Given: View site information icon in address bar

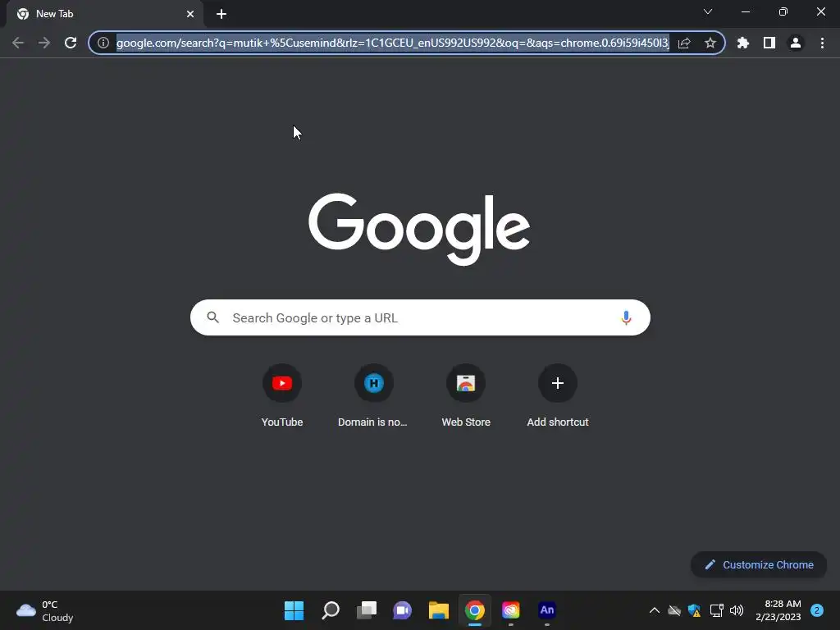Looking at the screenshot, I should point(103,43).
